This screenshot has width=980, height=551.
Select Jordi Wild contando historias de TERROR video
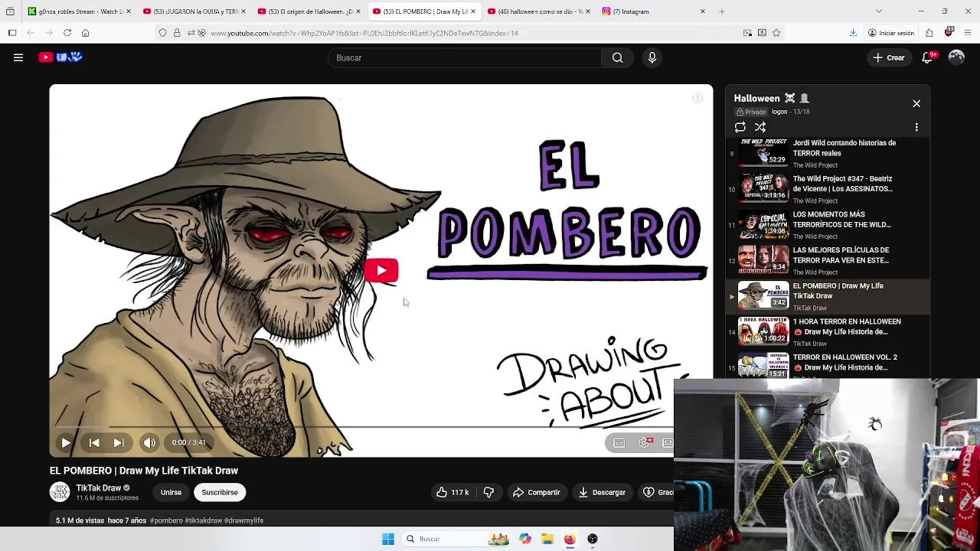tap(828, 153)
